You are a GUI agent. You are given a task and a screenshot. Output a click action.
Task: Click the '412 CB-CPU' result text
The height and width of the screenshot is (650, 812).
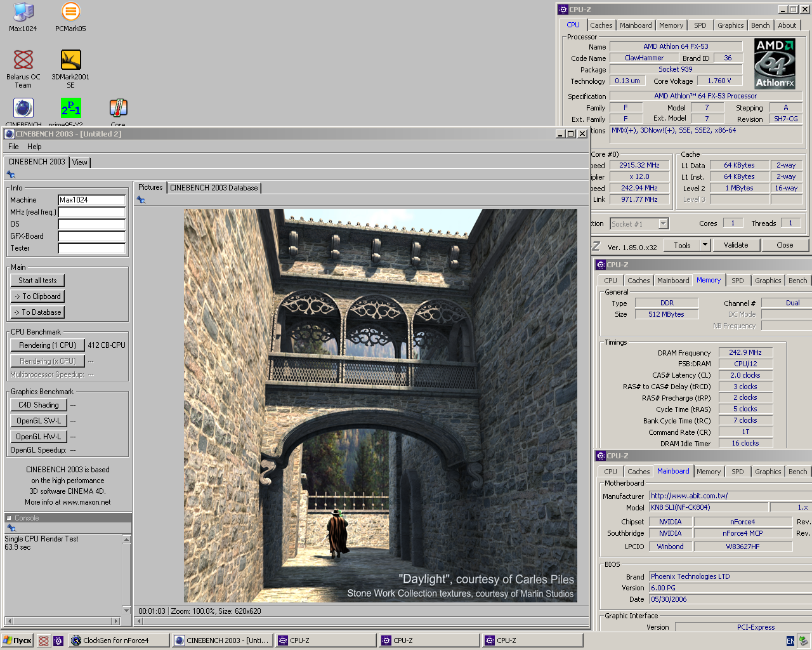tap(107, 345)
